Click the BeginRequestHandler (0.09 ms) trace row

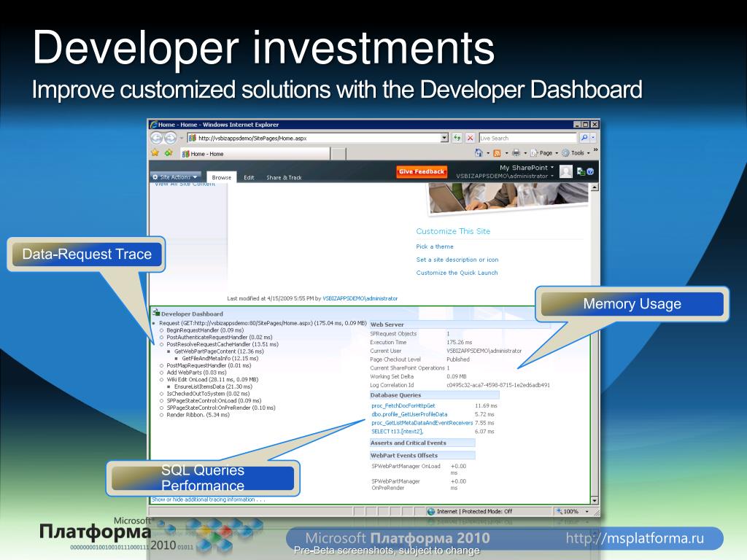pyautogui.click(x=205, y=330)
